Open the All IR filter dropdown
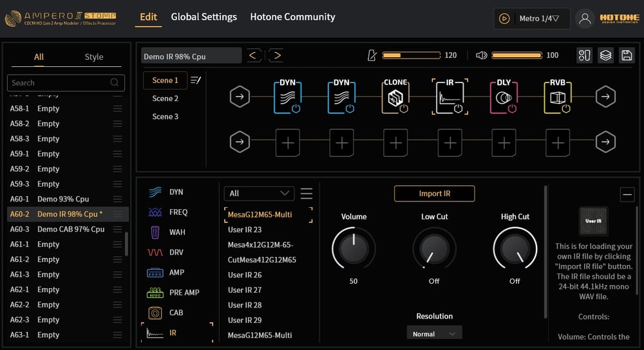This screenshot has width=644, height=350. tap(259, 193)
